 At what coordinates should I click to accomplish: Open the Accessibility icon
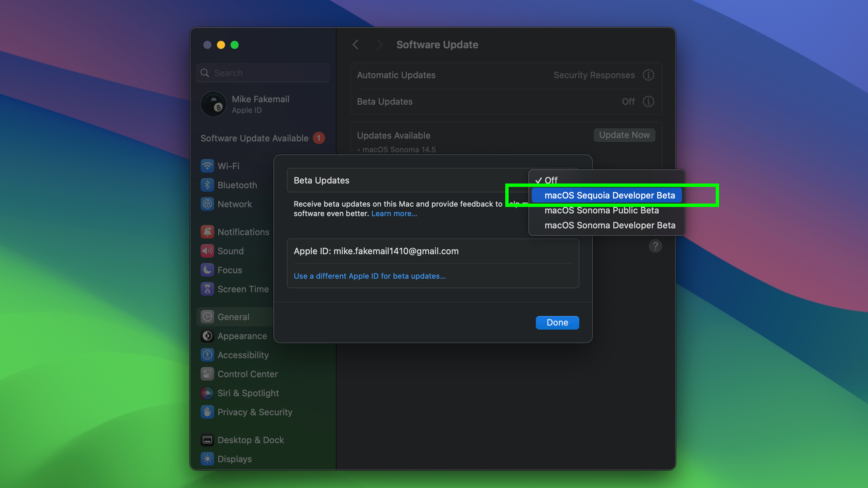(x=208, y=355)
